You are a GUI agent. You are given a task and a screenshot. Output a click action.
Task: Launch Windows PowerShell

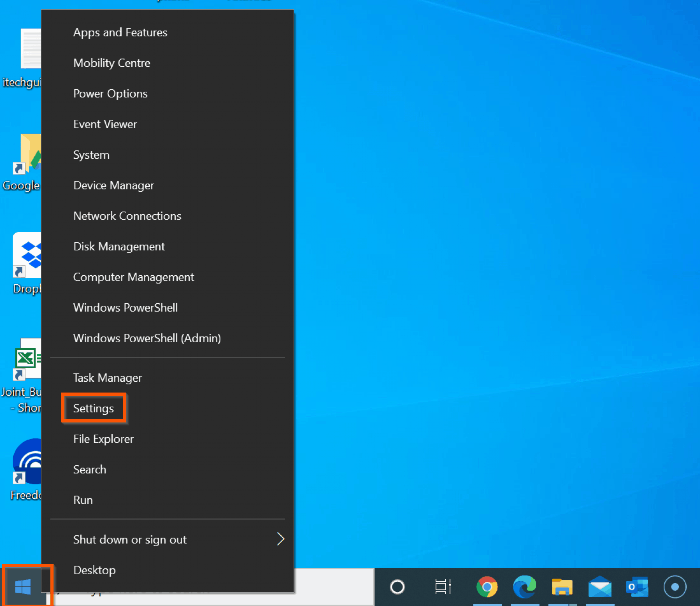[x=167, y=307]
